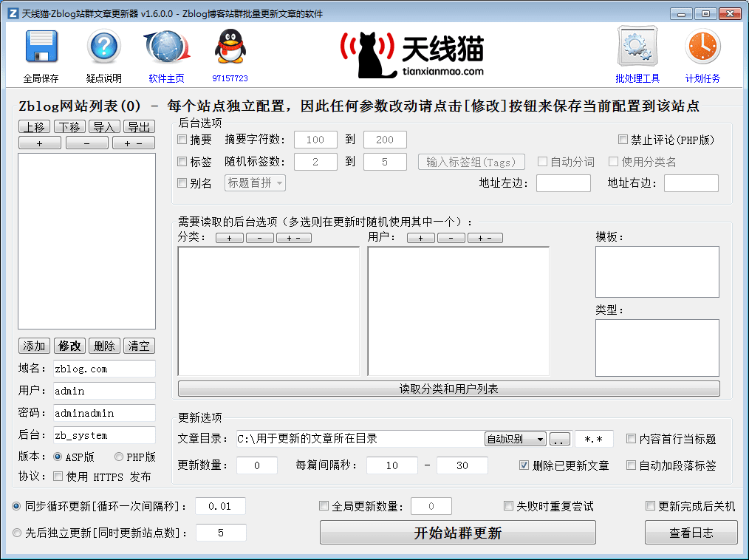Click the 输入标签组(Tags) button
Screen dimensions: 749x560
(471, 162)
